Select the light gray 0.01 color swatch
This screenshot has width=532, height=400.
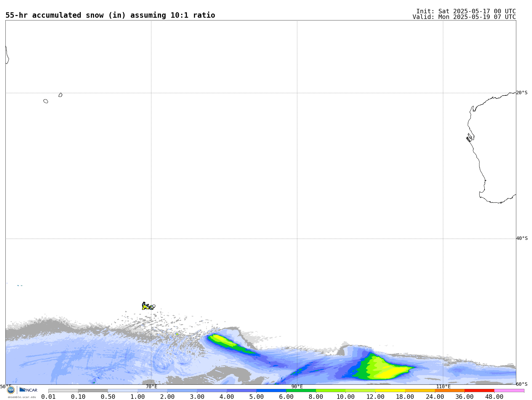[63, 391]
